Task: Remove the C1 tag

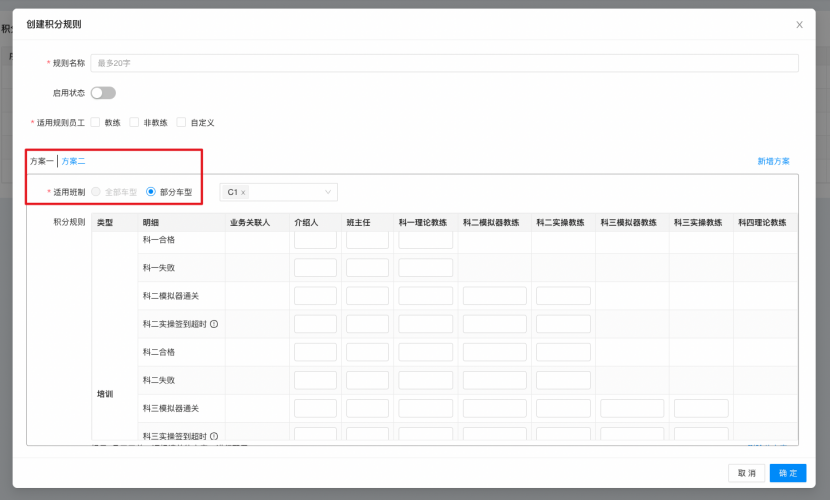Action: tap(243, 192)
